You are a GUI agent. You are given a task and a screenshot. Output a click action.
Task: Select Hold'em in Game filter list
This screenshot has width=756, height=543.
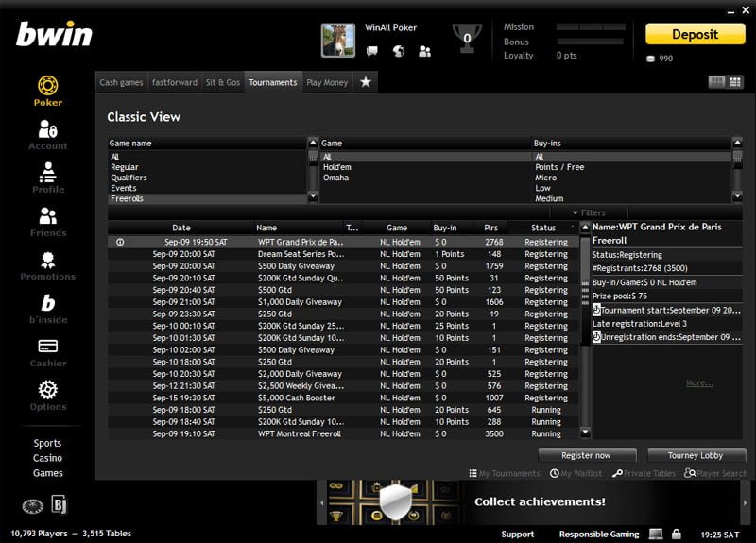425,167
